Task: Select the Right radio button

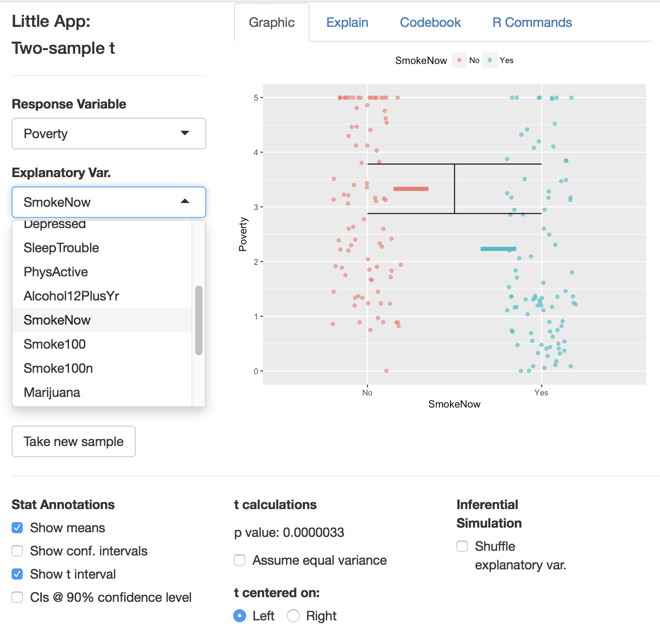Action: point(293,616)
